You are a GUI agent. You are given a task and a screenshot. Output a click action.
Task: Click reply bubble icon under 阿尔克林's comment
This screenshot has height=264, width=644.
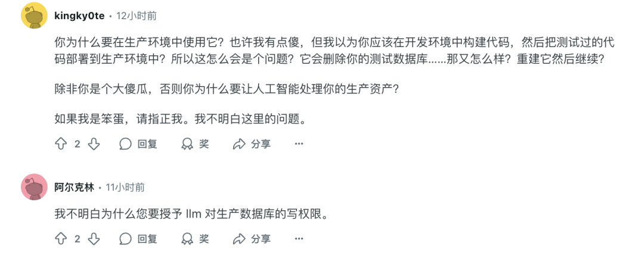tap(125, 238)
